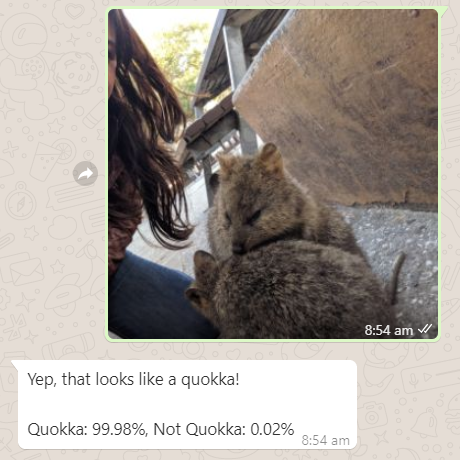Click the 8:54 am timestamp on the photo
The width and height of the screenshot is (460, 460).
(x=389, y=330)
